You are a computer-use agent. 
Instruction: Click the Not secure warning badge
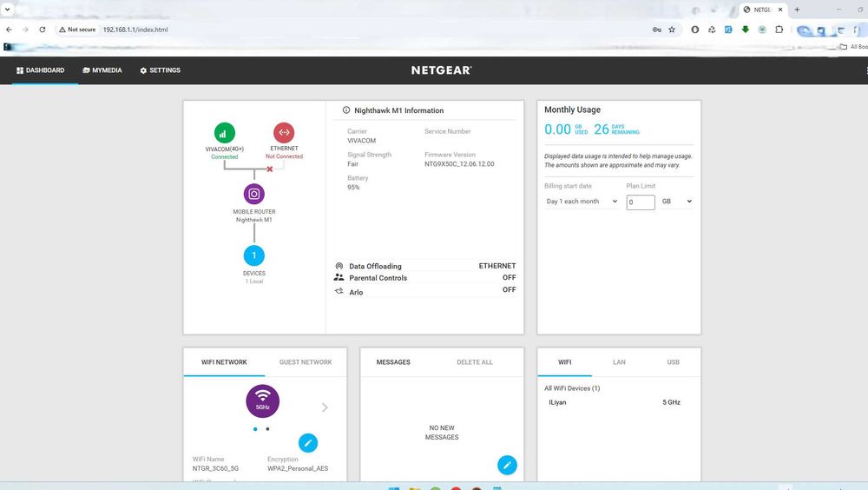(x=77, y=30)
